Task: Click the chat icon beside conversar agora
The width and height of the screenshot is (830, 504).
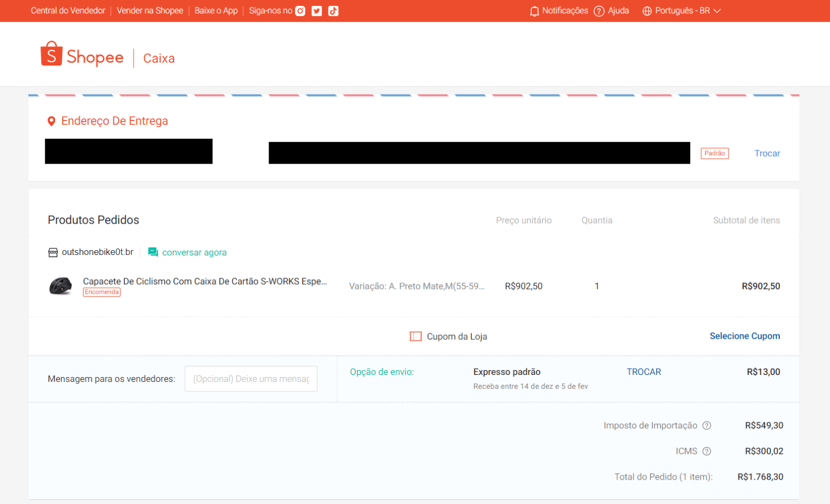Action: tap(152, 252)
